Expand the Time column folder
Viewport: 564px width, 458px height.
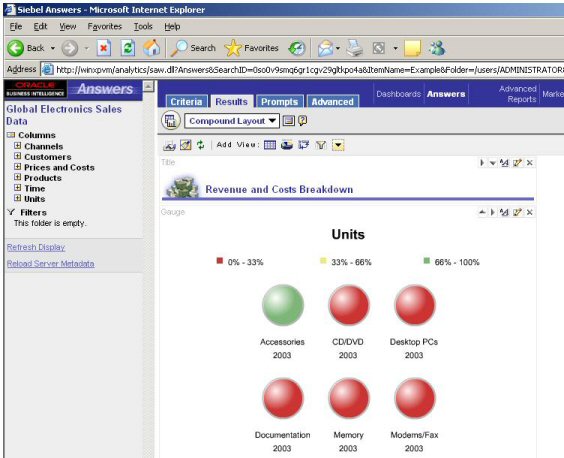(x=17, y=187)
